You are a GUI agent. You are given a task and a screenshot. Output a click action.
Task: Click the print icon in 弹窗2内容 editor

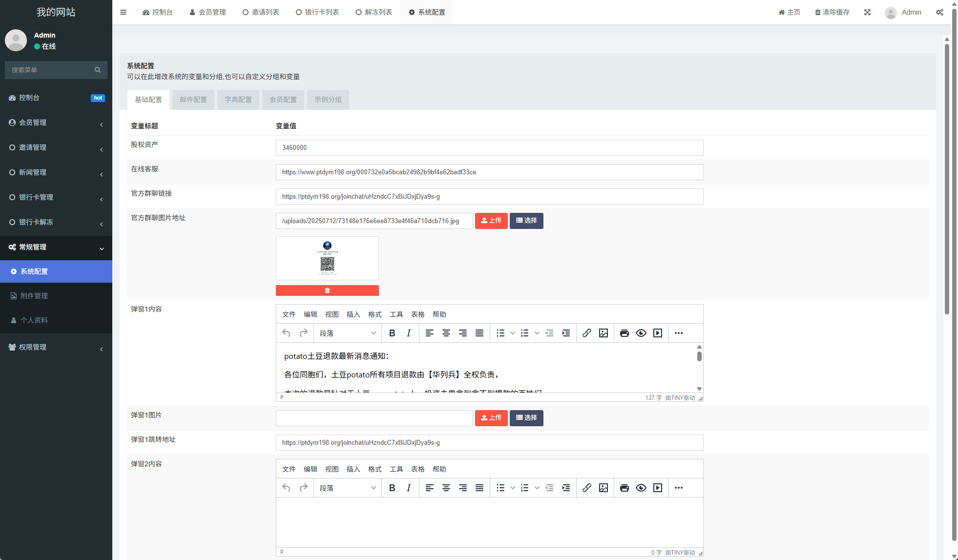pos(624,488)
